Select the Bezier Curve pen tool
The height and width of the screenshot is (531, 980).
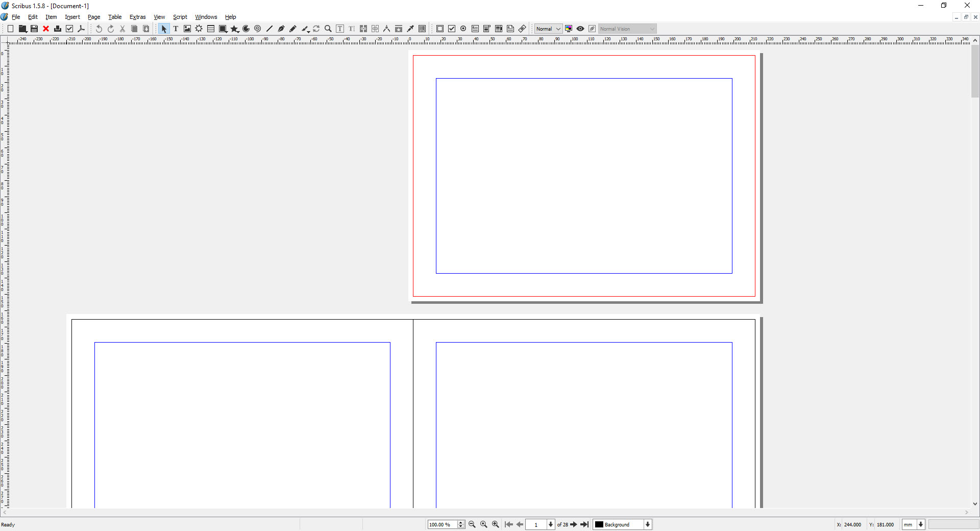(281, 29)
